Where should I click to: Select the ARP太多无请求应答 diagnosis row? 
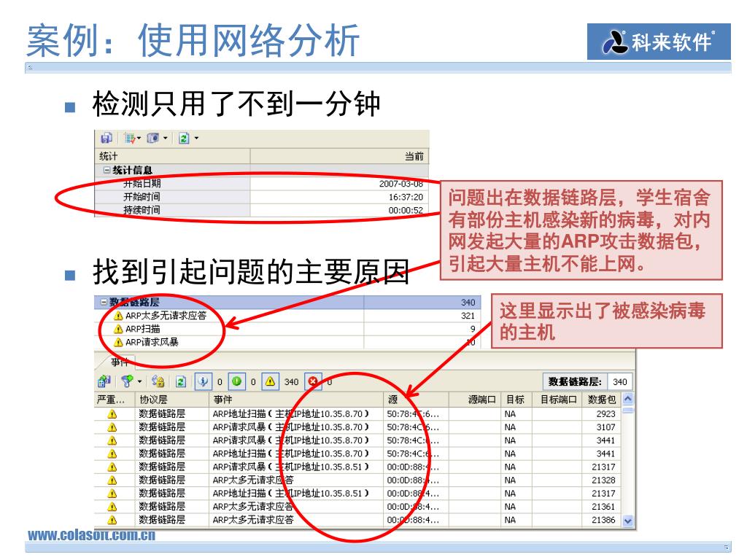click(287, 315)
